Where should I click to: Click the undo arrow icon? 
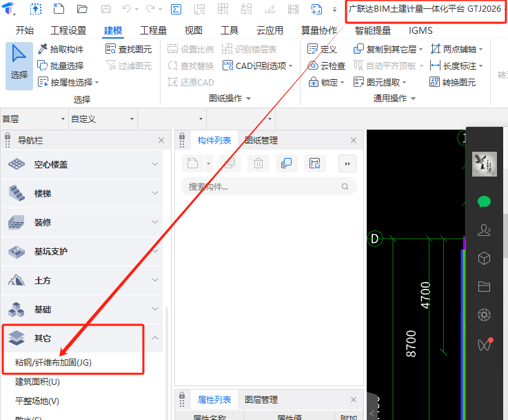(127, 9)
